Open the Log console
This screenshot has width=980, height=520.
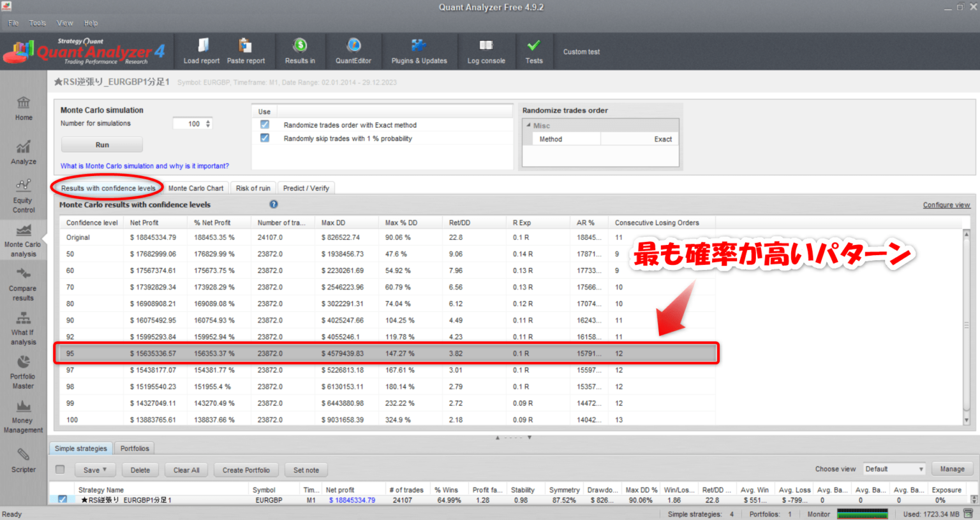click(486, 50)
